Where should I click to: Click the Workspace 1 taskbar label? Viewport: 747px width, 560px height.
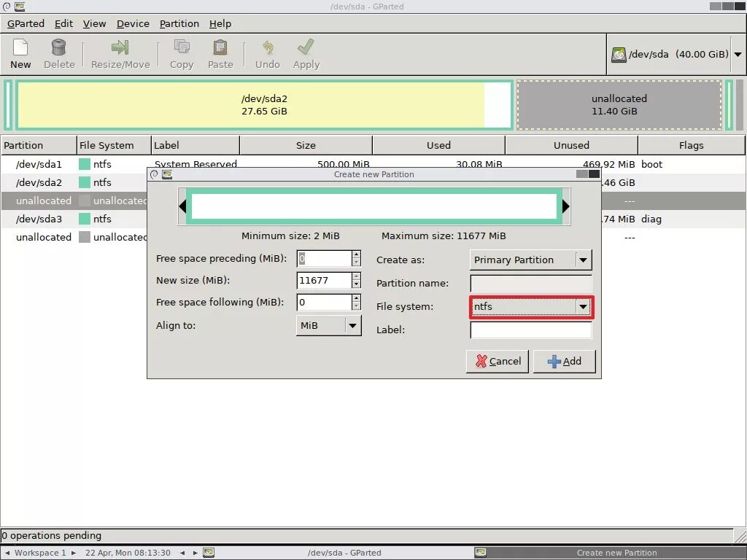pyautogui.click(x=40, y=553)
